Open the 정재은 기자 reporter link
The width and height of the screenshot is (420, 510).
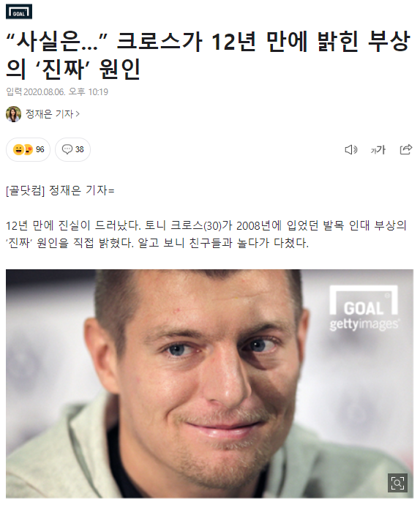[50, 114]
